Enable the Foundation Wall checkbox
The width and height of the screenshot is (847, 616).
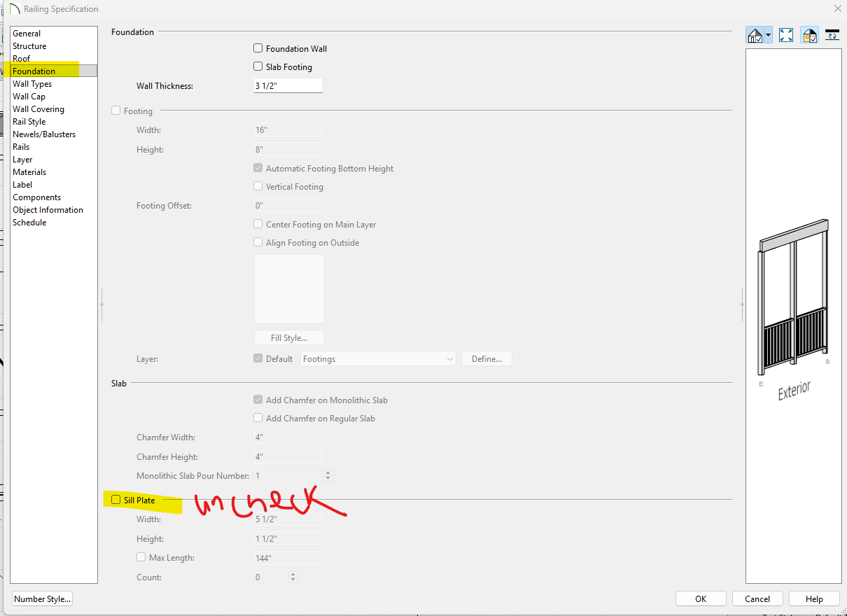pyautogui.click(x=258, y=48)
